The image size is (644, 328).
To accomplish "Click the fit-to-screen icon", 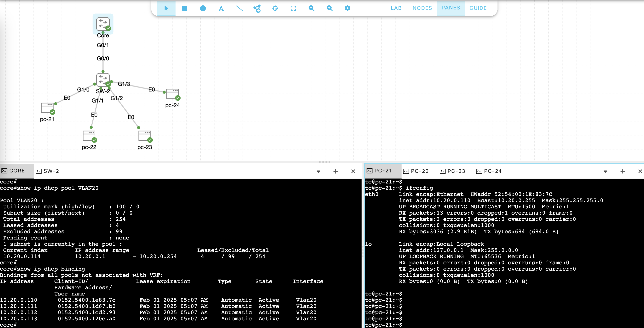I will click(x=293, y=8).
